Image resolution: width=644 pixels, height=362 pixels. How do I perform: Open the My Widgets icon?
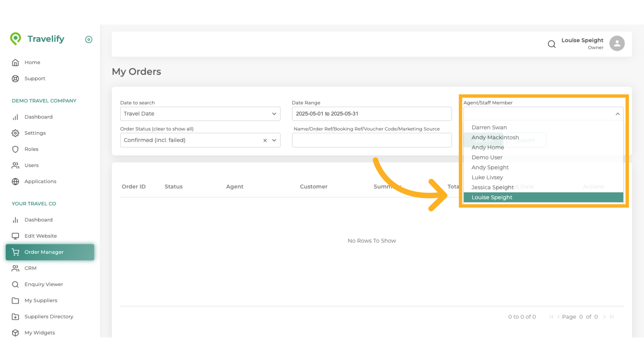(x=15, y=333)
